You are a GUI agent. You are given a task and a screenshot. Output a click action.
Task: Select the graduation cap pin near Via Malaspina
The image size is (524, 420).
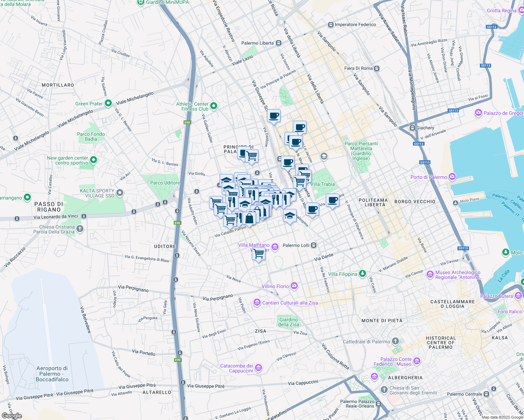pos(290,215)
